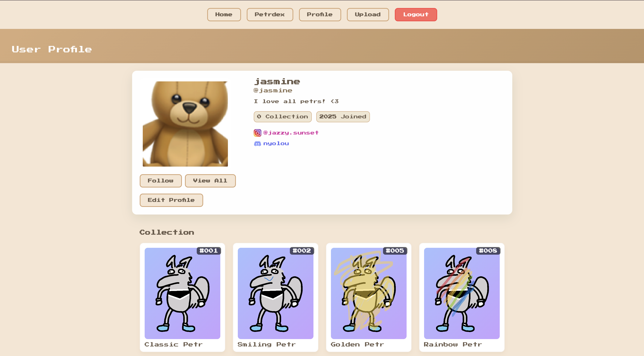Click the #001 badge on Classic Petr
Viewport: 644px width, 356px height.
209,251
